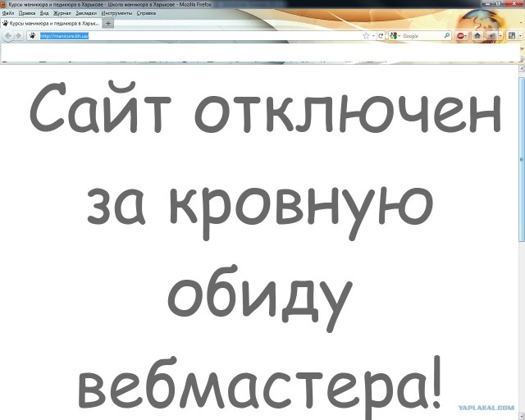Image resolution: width=525 pixels, height=420 pixels.
Task: Click the Adblock Plus ABP icon
Action: coord(461,35)
